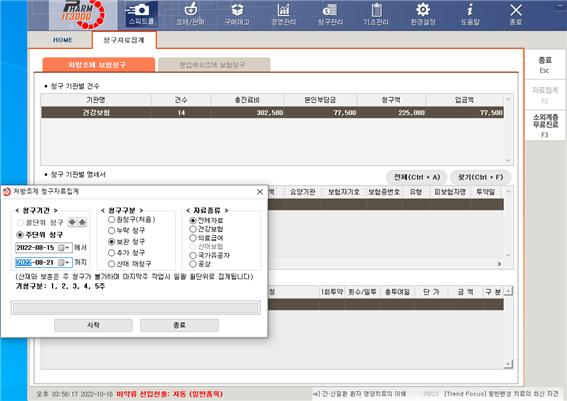567x401 pixels.
Task: Choose the 누락 청구 radio option
Action: click(111, 231)
